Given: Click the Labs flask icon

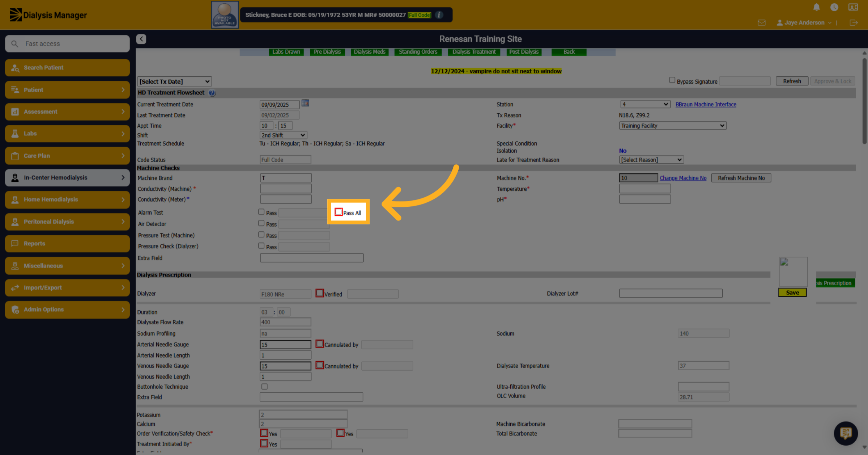Looking at the screenshot, I should (15, 134).
